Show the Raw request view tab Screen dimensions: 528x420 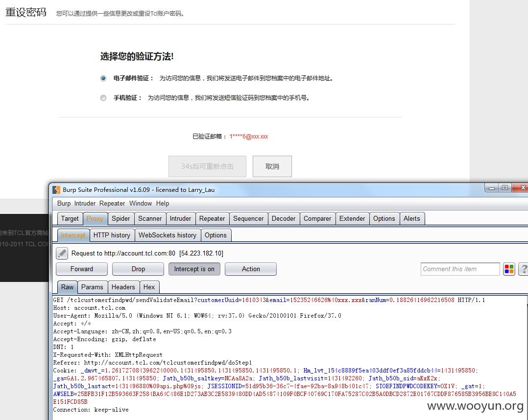pos(68,287)
